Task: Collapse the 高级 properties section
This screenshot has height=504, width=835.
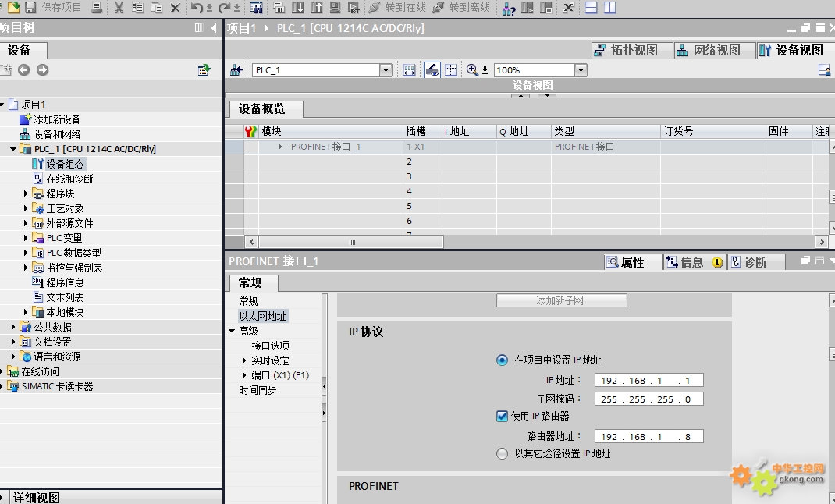Action: (x=233, y=331)
